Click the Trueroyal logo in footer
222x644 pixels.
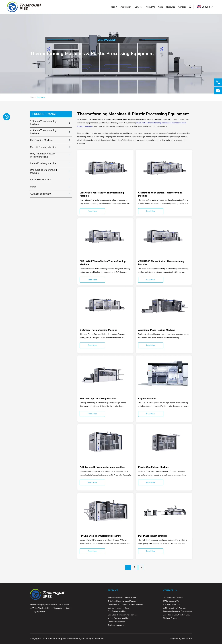coord(47,594)
